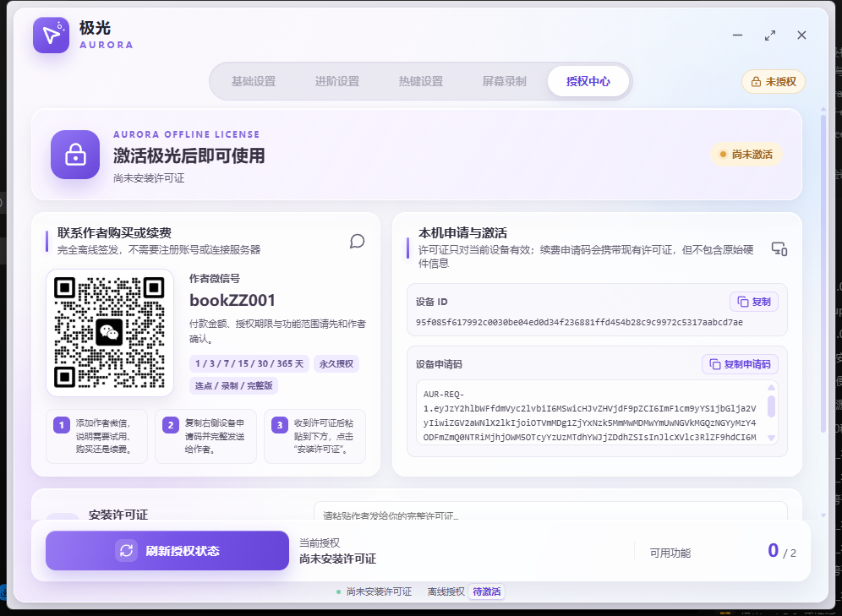Click the green-dot 尚未安装许可证 status at bottom

(x=374, y=591)
